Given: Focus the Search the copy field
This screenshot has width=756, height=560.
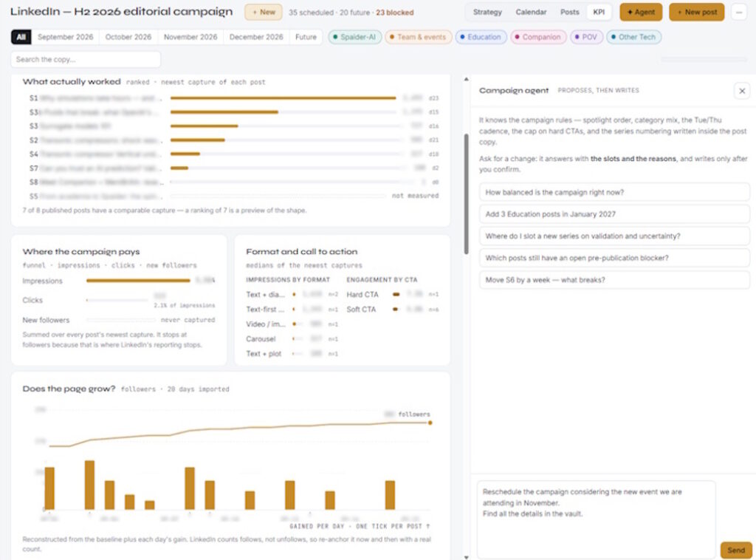Looking at the screenshot, I should (x=86, y=59).
